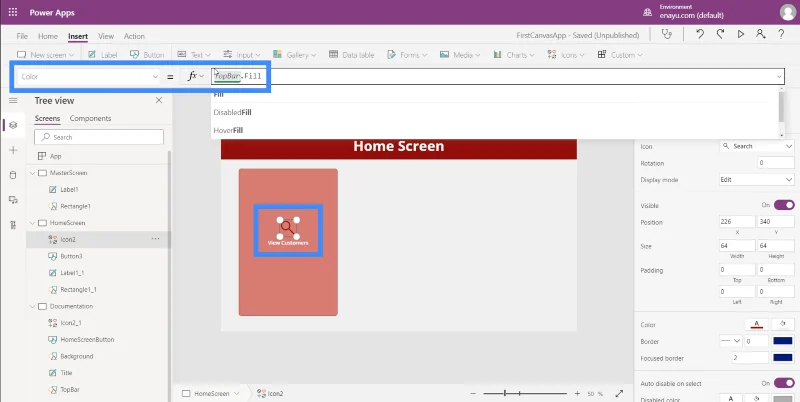Open Data sources cylinder icon
The width and height of the screenshot is (800, 402).
pyautogui.click(x=13, y=175)
